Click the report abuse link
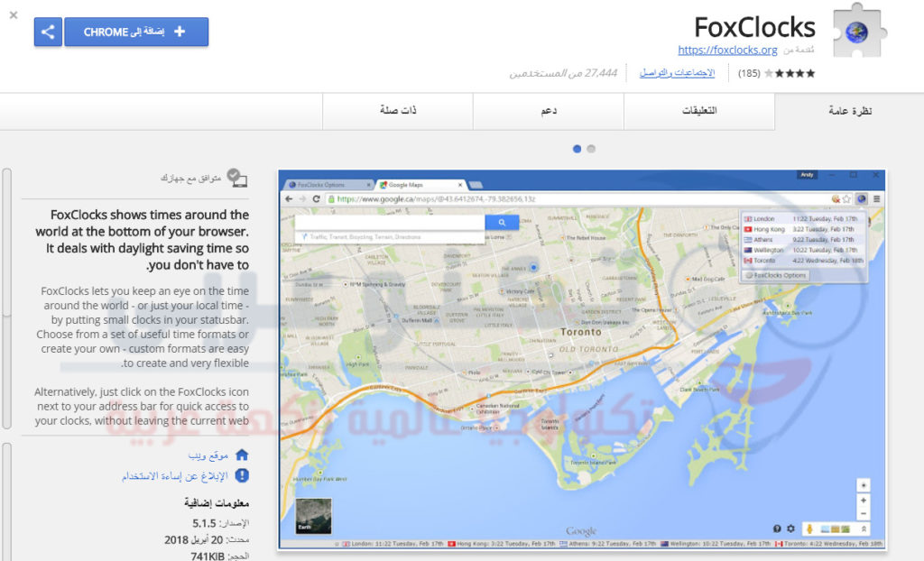The width and height of the screenshot is (924, 561). click(x=174, y=475)
